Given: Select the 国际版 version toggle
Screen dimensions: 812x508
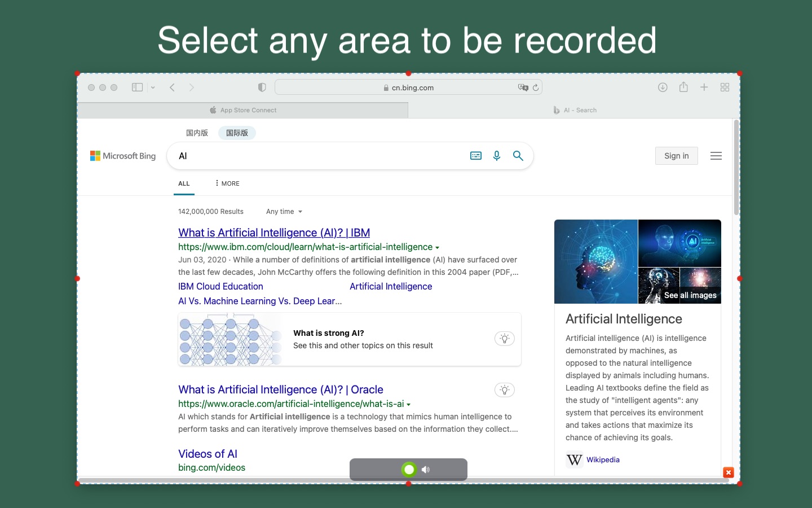Looking at the screenshot, I should point(237,133).
